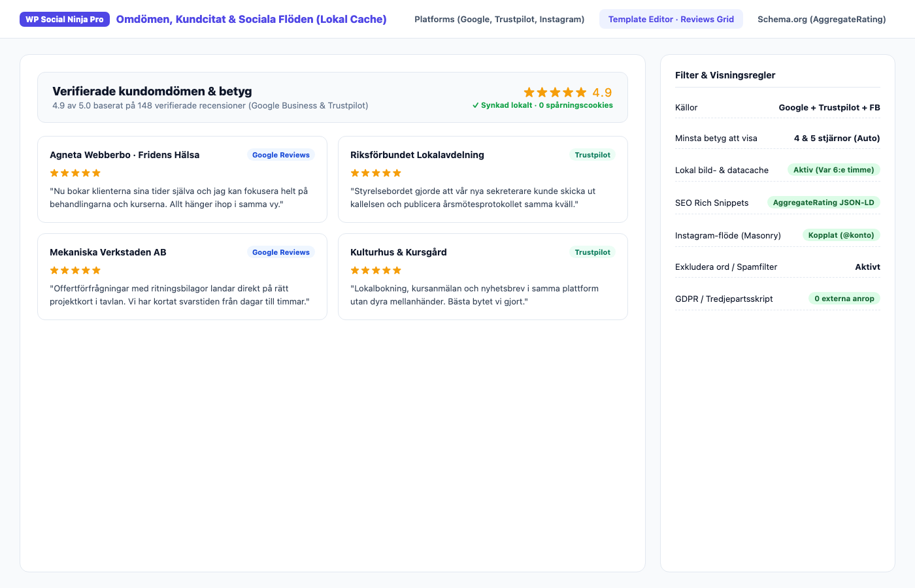Screen dimensions: 915x588
Task: Click the Exkludera ord / Spamfilter label
Action: coord(726,267)
